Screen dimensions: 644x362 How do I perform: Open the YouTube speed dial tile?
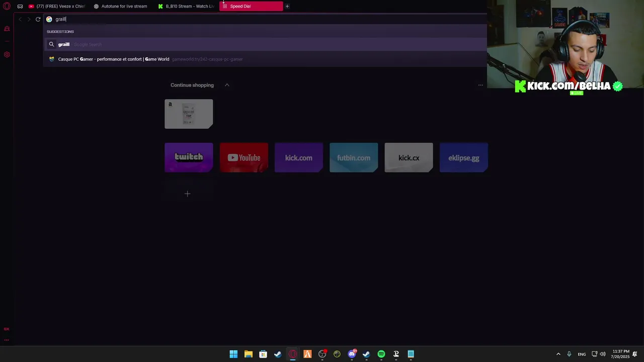244,157
